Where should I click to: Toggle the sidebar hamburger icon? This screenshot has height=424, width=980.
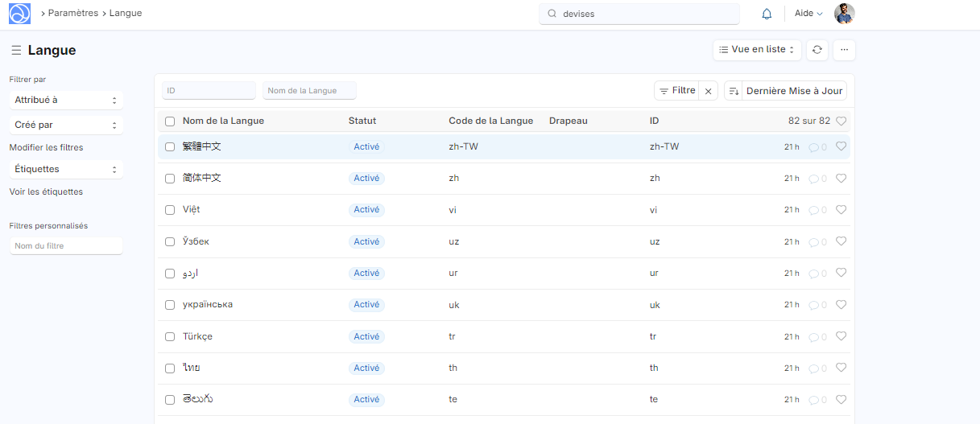(x=16, y=51)
